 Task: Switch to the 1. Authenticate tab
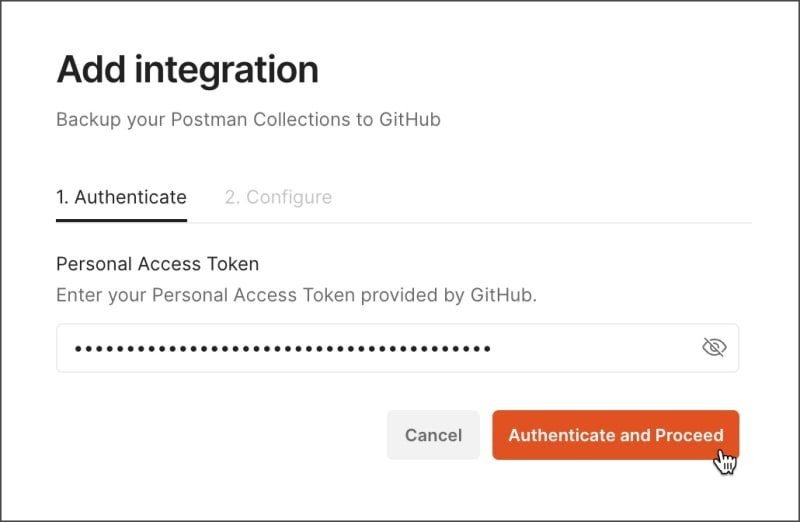pyautogui.click(x=121, y=197)
